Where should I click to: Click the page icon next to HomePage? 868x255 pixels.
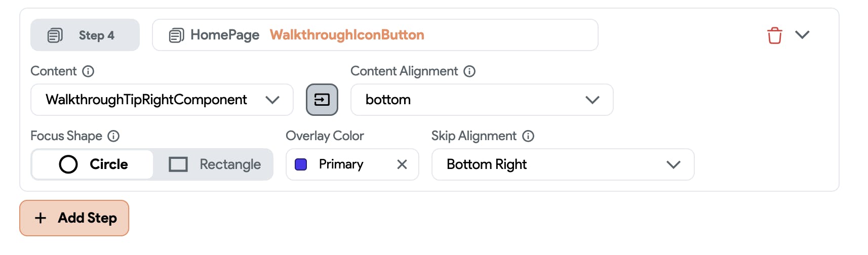tap(176, 35)
